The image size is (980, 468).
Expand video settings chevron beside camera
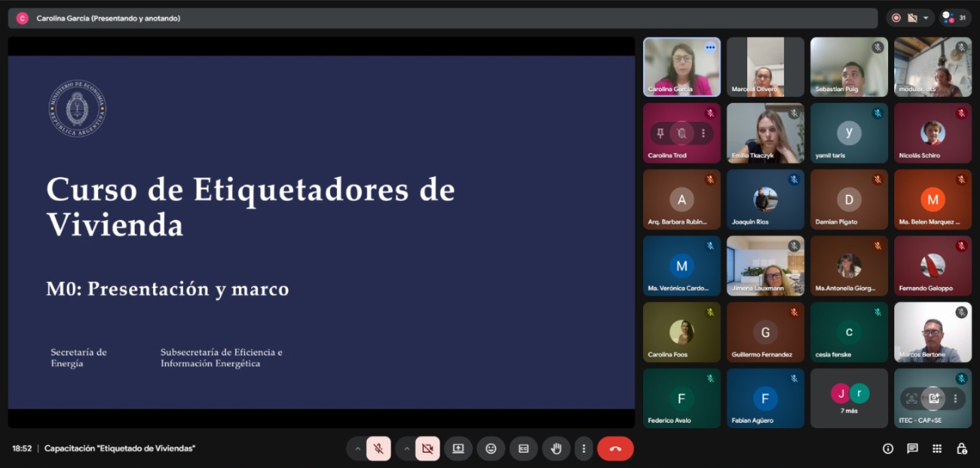[x=407, y=449]
